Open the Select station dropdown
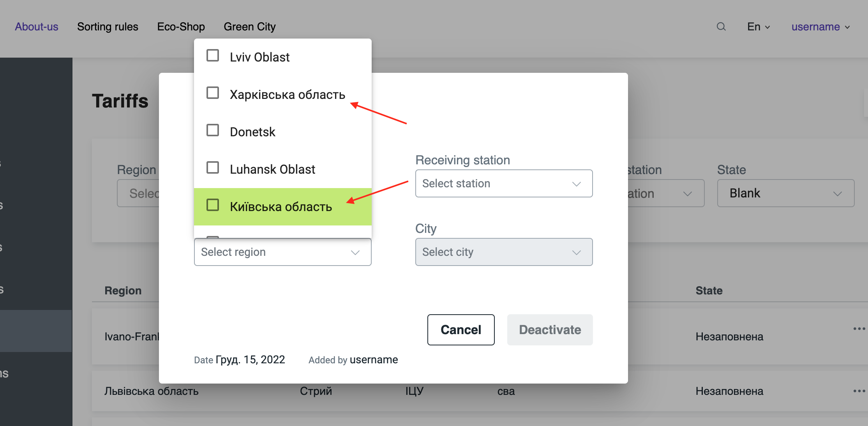 [504, 183]
